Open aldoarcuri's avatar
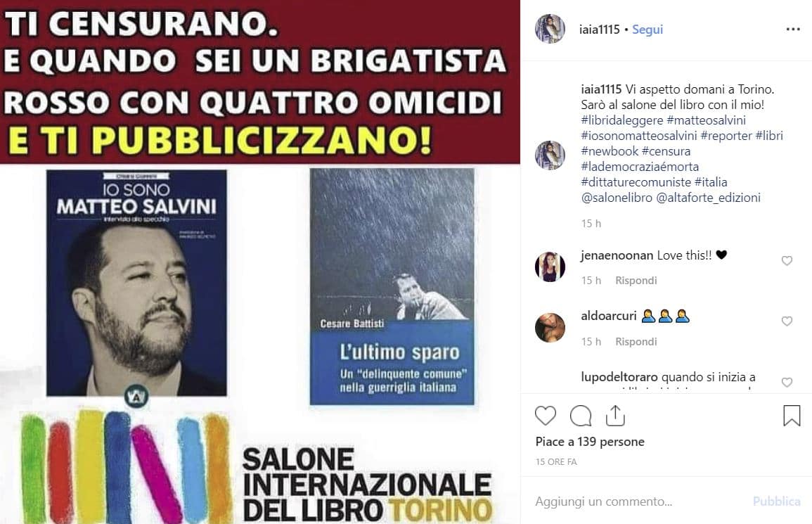Image resolution: width=812 pixels, height=524 pixels. [550, 328]
